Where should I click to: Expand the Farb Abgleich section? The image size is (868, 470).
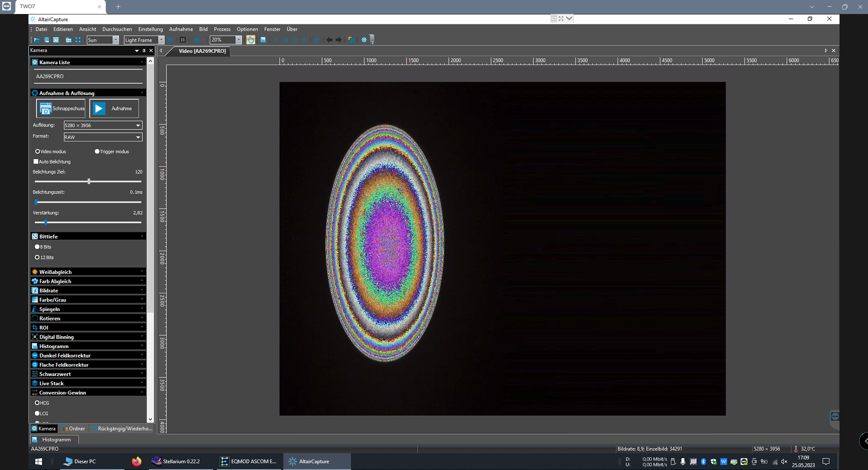click(x=88, y=281)
